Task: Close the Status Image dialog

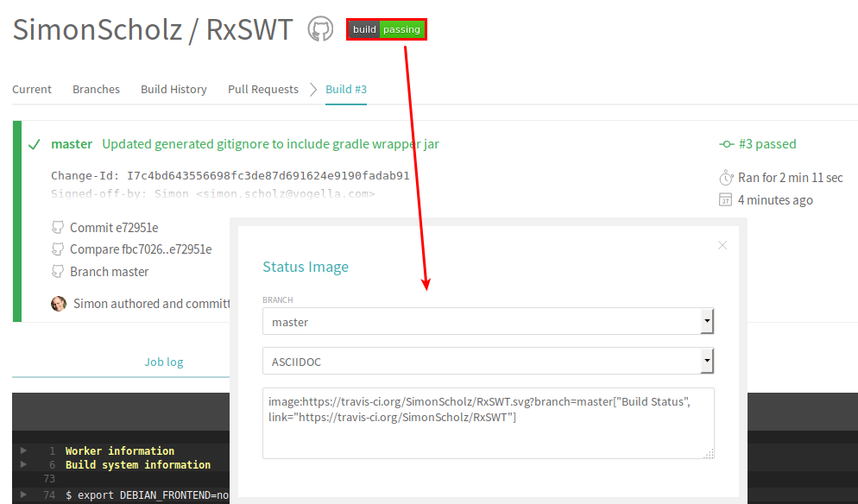Action: pyautogui.click(x=722, y=245)
